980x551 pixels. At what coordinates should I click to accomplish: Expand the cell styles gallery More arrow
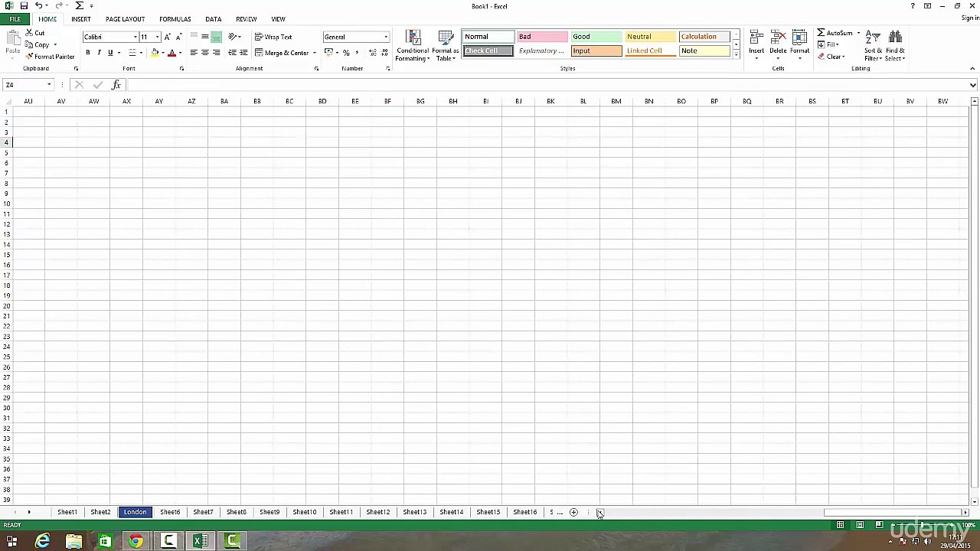pyautogui.click(x=736, y=55)
